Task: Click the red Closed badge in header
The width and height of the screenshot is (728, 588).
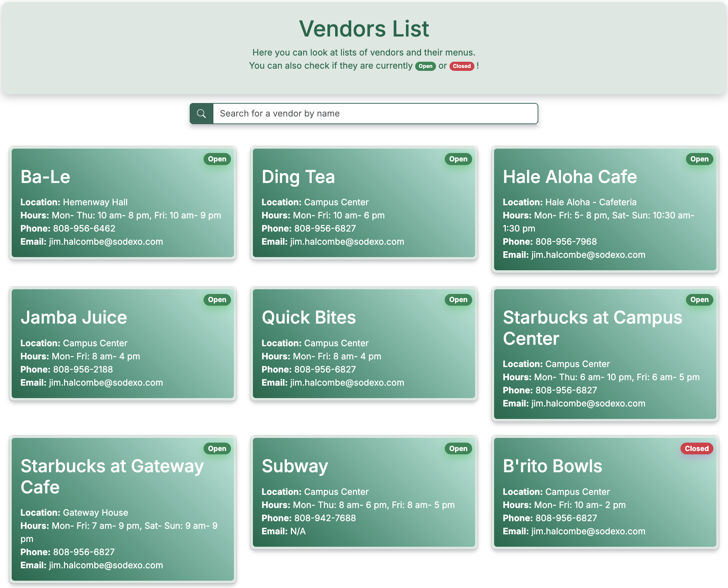Action: click(x=462, y=66)
